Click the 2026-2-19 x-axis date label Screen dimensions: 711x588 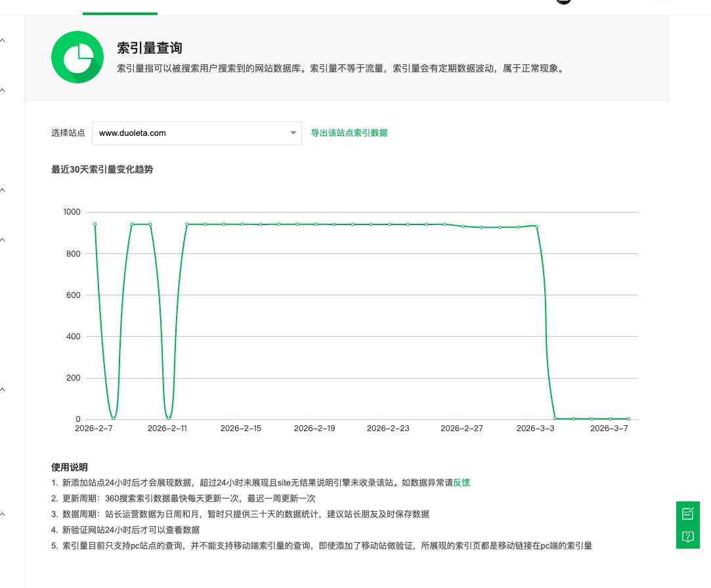(x=314, y=429)
